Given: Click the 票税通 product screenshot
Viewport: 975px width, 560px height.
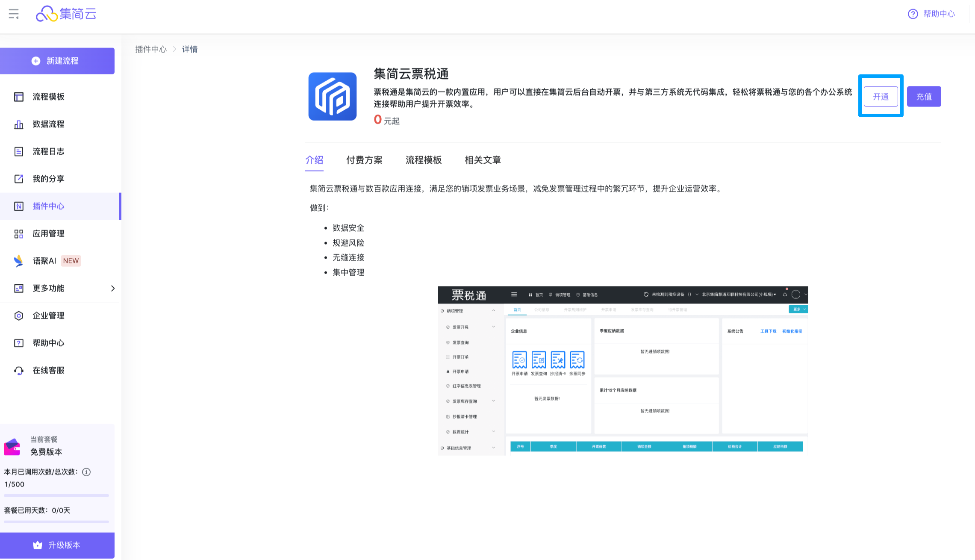Looking at the screenshot, I should click(623, 371).
